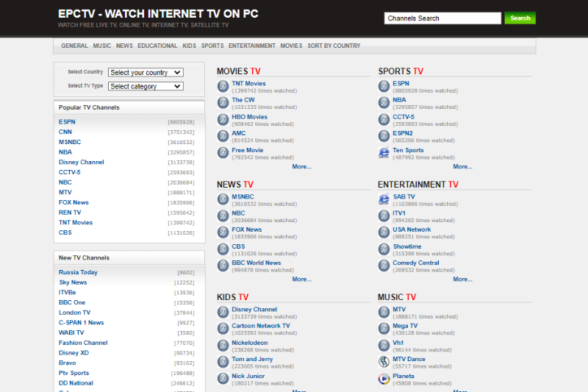Open CNN in Popular TV Channels
This screenshot has height=392, width=588.
(x=65, y=132)
